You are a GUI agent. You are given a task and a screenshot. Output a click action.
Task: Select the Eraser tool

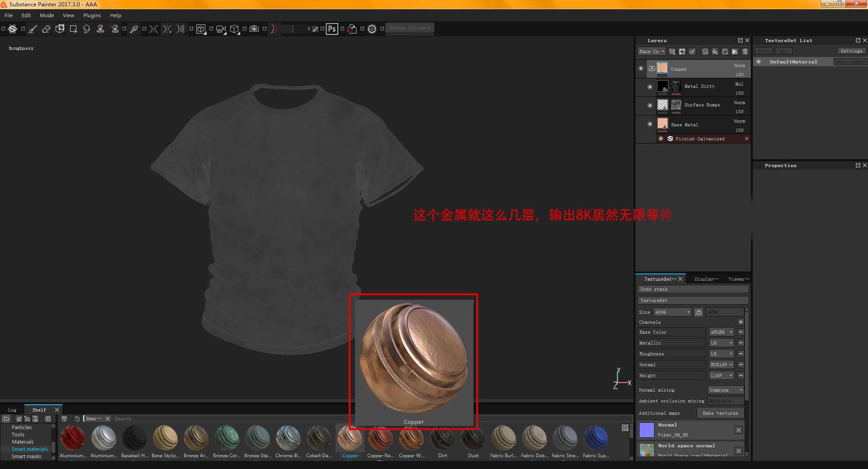46,29
